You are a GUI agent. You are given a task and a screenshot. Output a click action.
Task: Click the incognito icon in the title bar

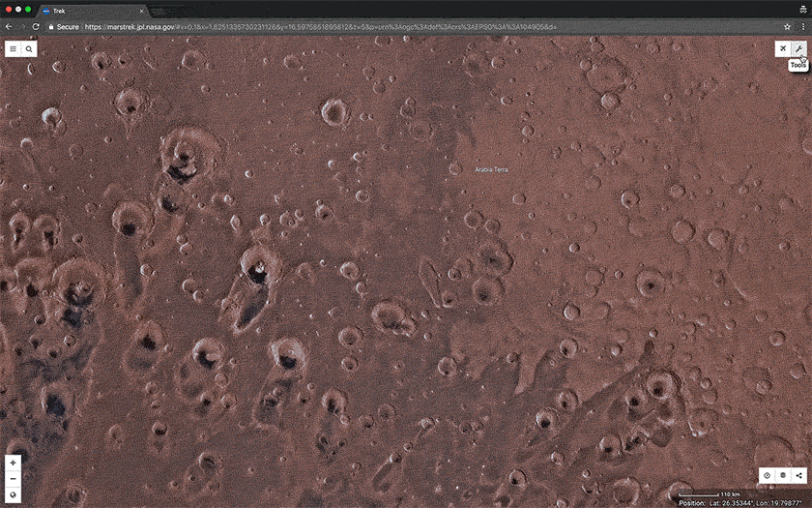(x=801, y=9)
